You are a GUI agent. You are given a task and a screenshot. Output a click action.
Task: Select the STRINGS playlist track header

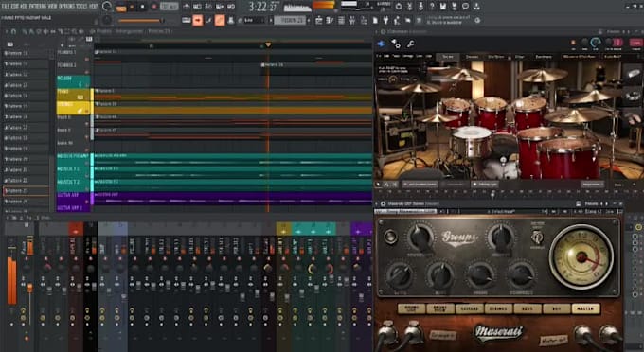tap(73, 108)
